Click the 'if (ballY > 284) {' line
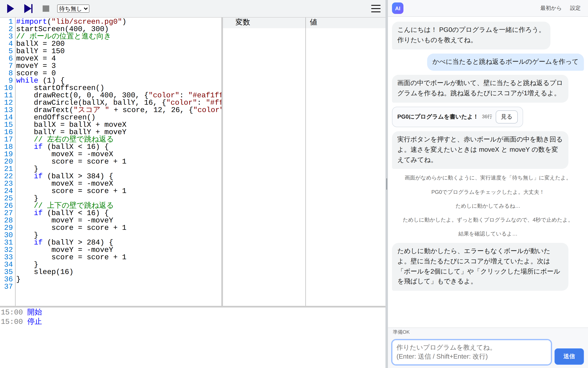This screenshot has width=588, height=368. point(73,242)
